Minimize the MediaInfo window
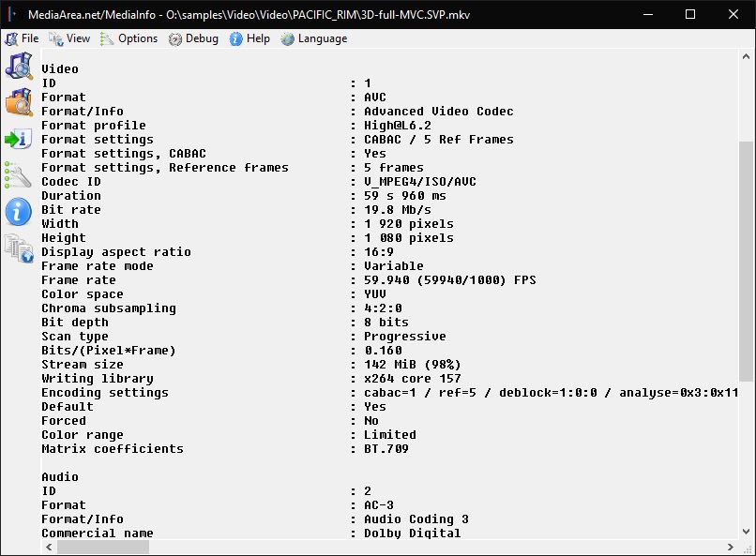This screenshot has width=756, height=556. (x=647, y=14)
